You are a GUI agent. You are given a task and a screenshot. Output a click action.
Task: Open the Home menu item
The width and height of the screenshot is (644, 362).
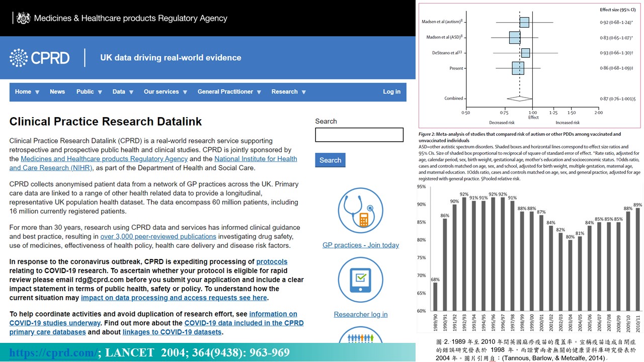click(x=23, y=92)
